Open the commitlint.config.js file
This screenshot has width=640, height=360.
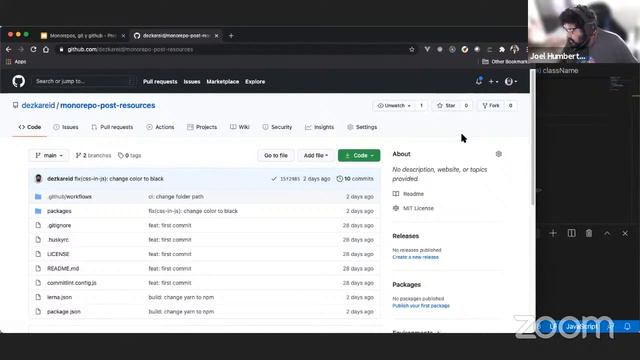point(72,283)
